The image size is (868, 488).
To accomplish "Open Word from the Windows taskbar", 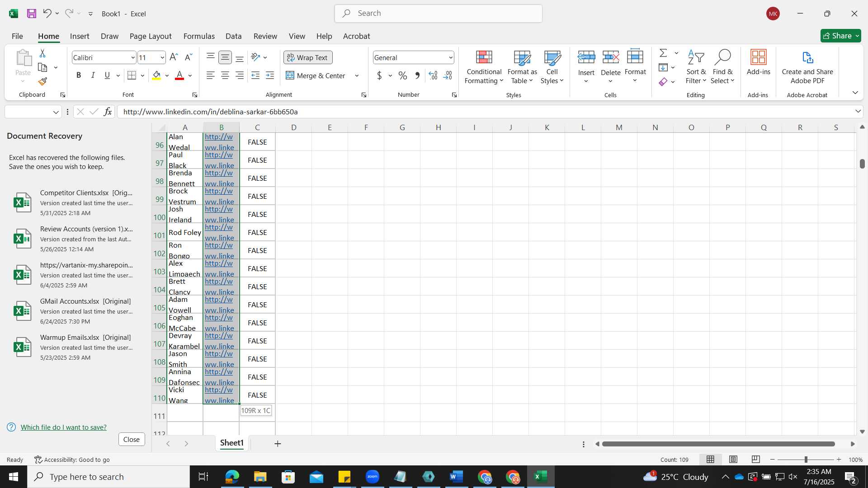I will [457, 477].
